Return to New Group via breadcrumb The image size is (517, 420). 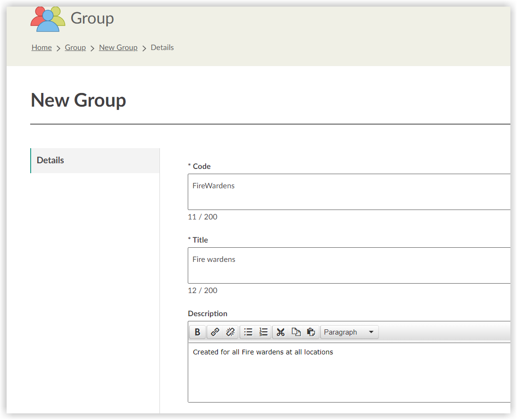click(x=118, y=47)
